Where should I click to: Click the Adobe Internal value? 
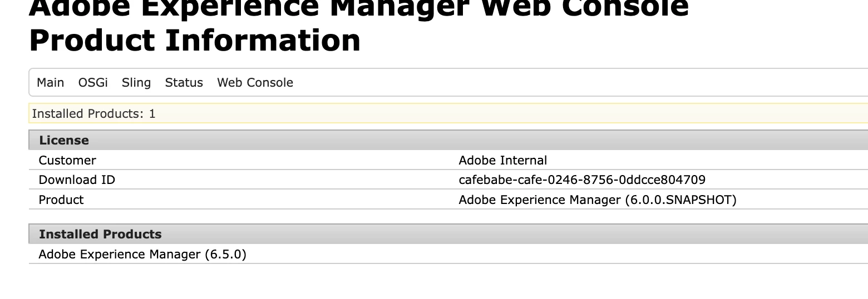502,161
